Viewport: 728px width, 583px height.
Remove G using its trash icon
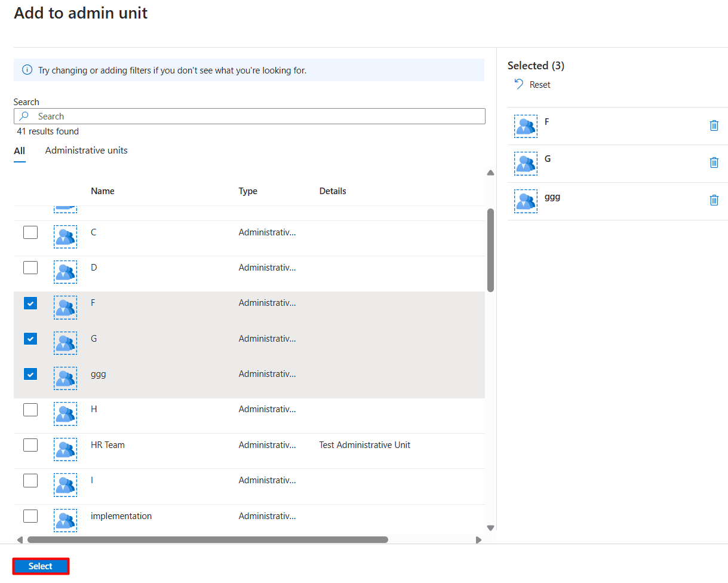(x=714, y=162)
